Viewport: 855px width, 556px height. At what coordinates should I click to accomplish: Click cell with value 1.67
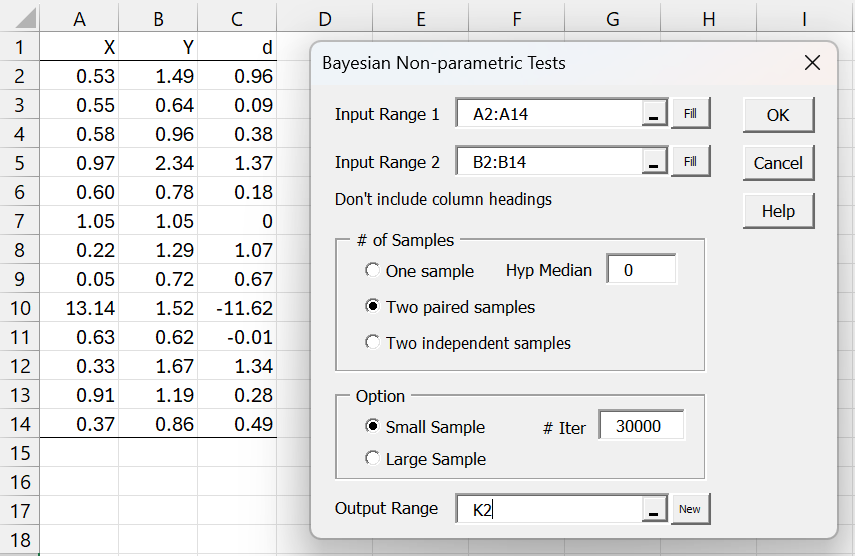(158, 366)
